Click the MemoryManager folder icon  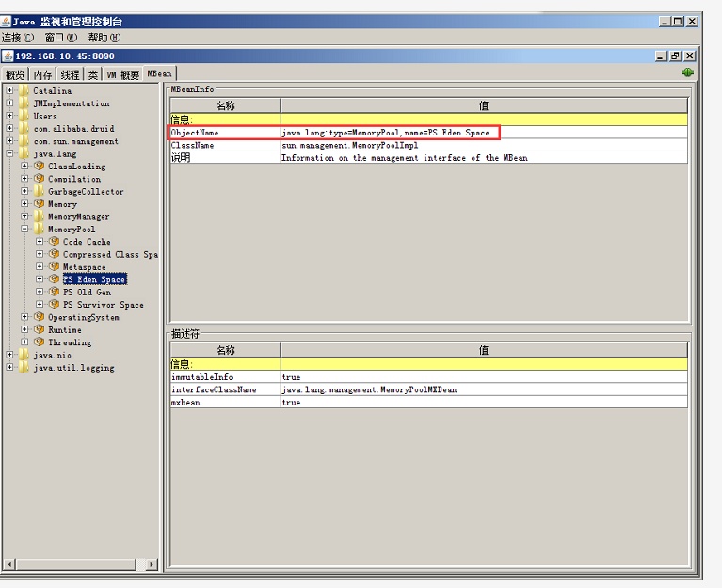(40, 216)
